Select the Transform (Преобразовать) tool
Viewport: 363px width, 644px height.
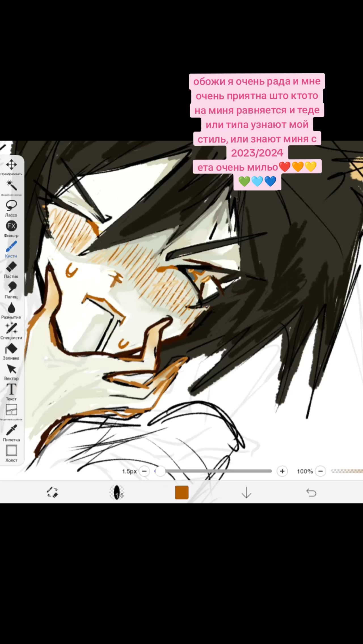point(11,167)
